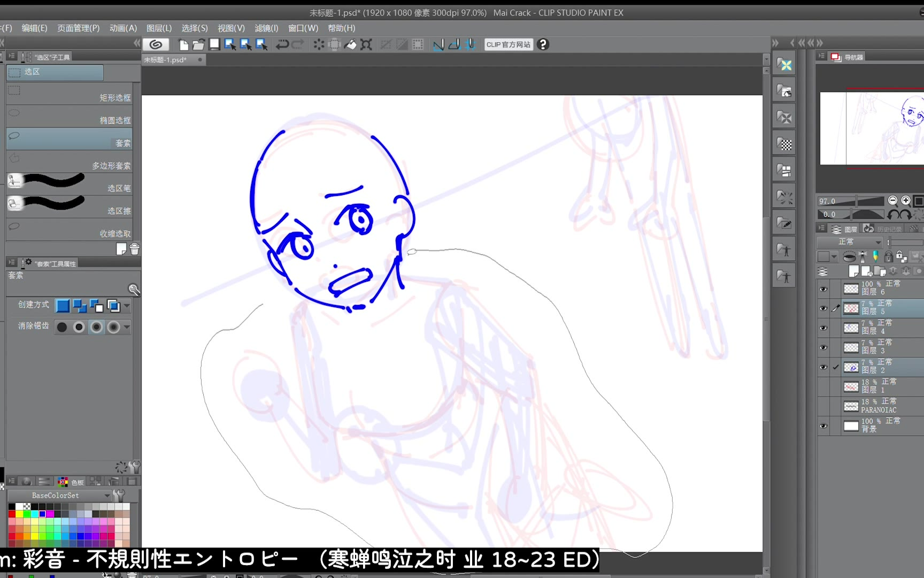The height and width of the screenshot is (578, 924).
Task: Click the Open file folder icon
Action: tap(198, 44)
